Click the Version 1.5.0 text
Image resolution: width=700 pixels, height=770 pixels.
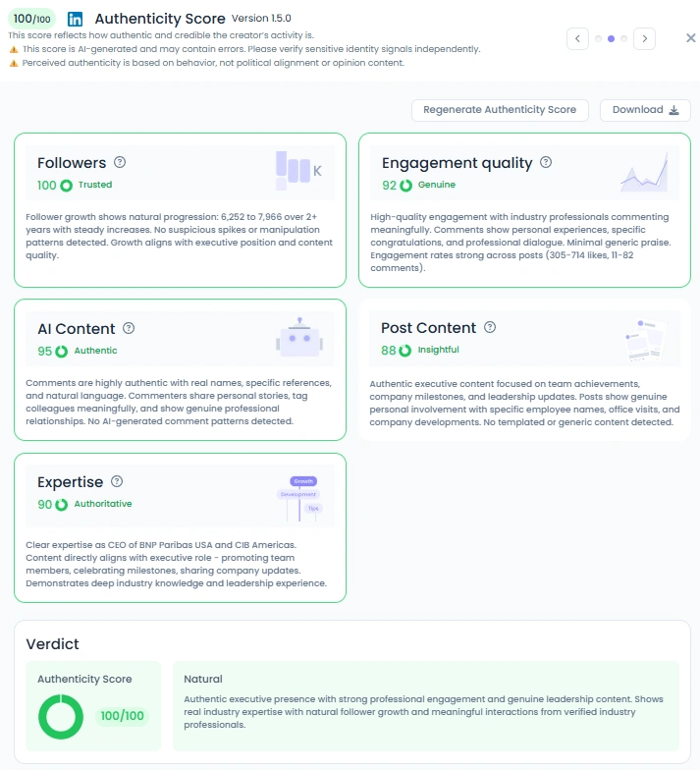pos(261,18)
